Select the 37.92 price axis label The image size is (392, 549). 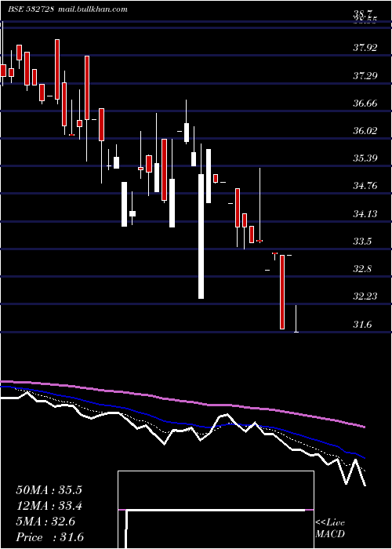[x=365, y=48]
